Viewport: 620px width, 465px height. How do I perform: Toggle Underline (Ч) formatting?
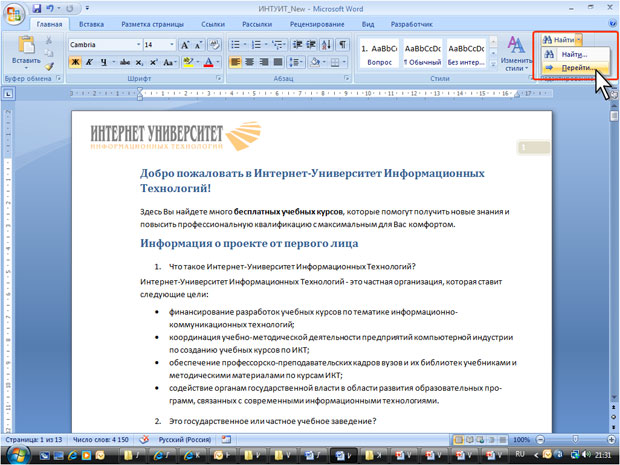(x=104, y=62)
